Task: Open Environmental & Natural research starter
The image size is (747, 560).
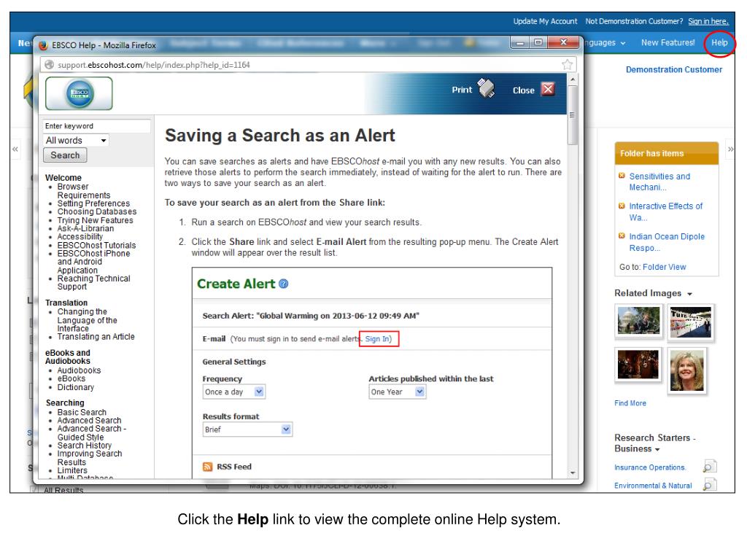Action: [x=653, y=485]
